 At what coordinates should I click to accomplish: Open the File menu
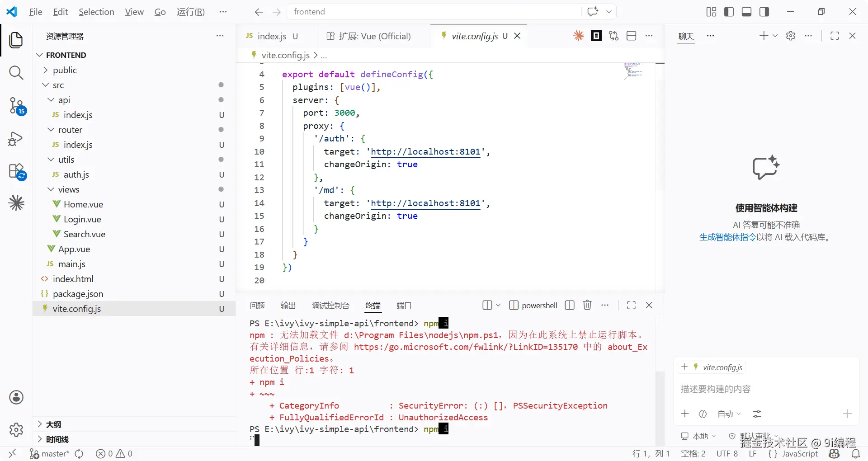(x=36, y=12)
